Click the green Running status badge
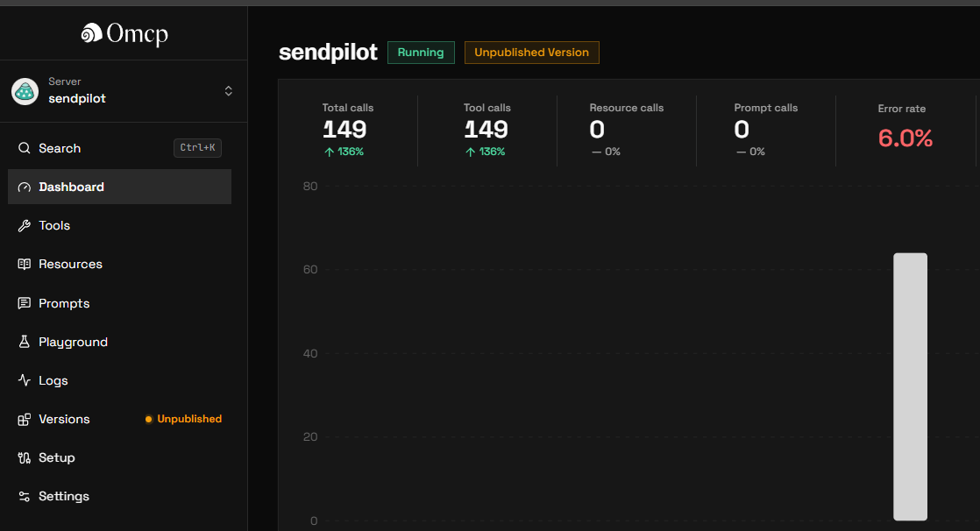 [421, 53]
